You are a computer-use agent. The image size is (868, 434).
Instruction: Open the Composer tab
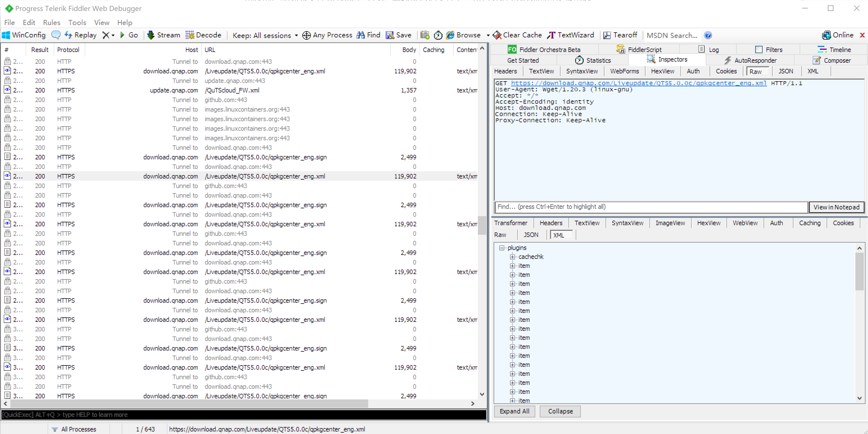point(832,60)
